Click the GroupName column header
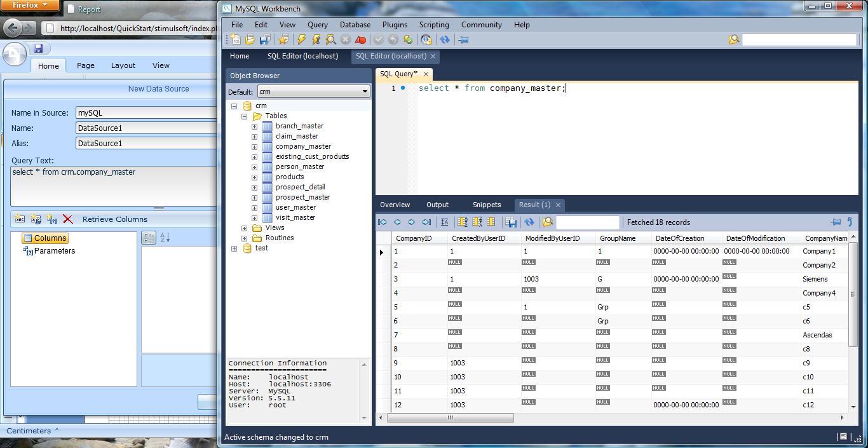 pos(618,238)
